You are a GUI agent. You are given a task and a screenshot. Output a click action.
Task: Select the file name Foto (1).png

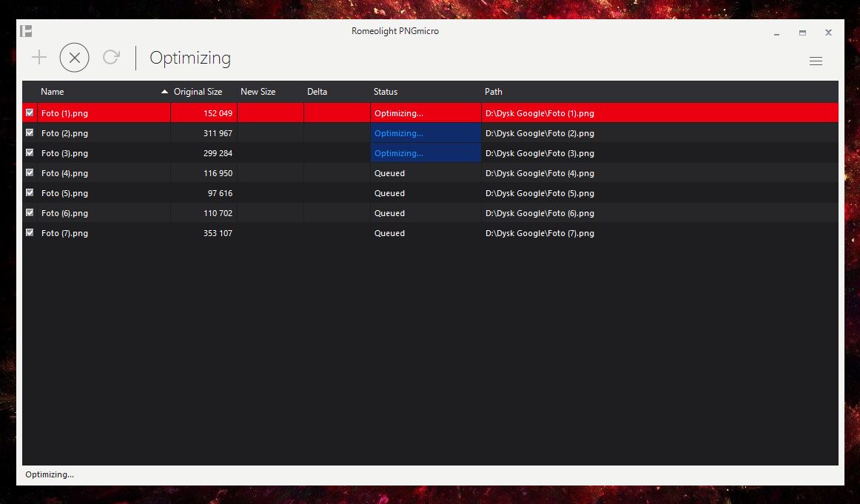[64, 113]
